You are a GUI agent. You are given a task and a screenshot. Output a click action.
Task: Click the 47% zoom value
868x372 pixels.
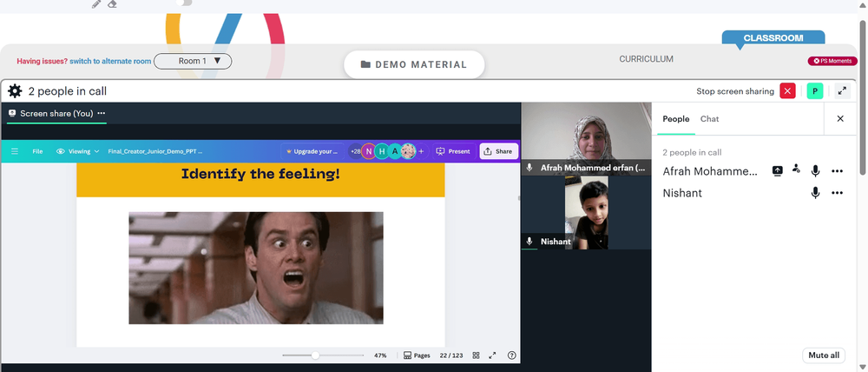pos(380,355)
